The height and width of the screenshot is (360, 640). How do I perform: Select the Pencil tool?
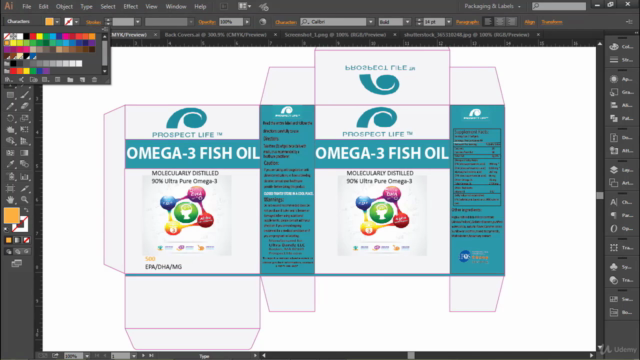10,107
